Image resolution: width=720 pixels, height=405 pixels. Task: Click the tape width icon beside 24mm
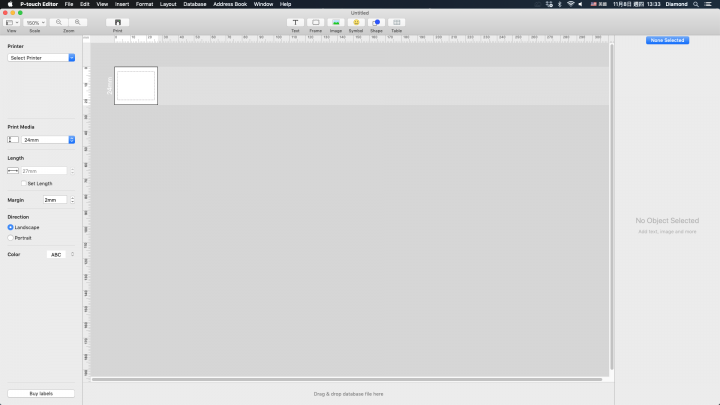point(13,140)
